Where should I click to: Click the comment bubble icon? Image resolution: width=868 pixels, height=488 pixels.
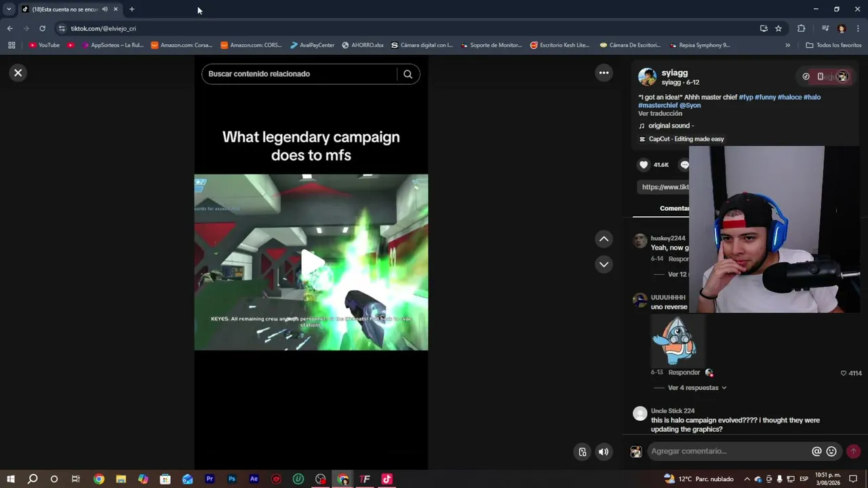pos(684,165)
